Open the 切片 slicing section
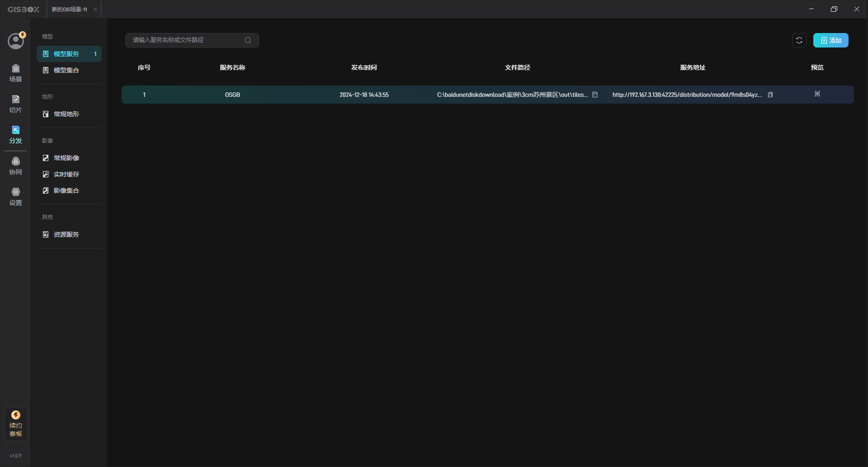Screen dimensions: 868x467 click(x=15, y=104)
